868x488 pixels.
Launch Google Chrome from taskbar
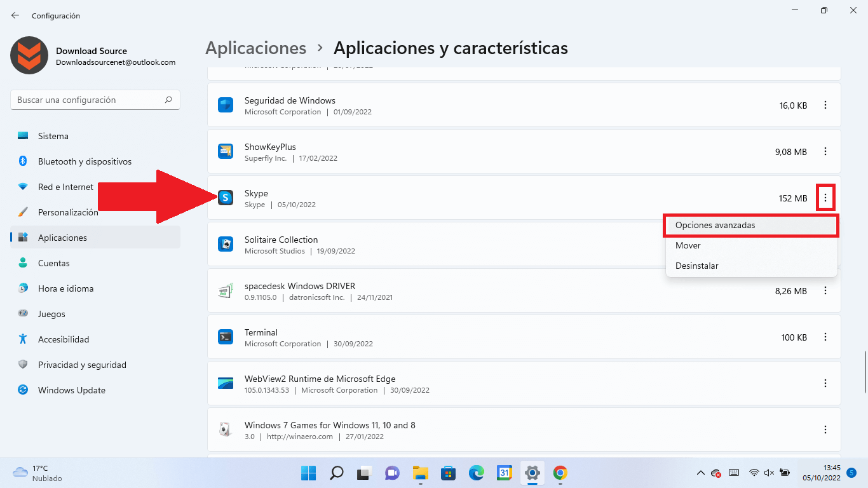560,473
